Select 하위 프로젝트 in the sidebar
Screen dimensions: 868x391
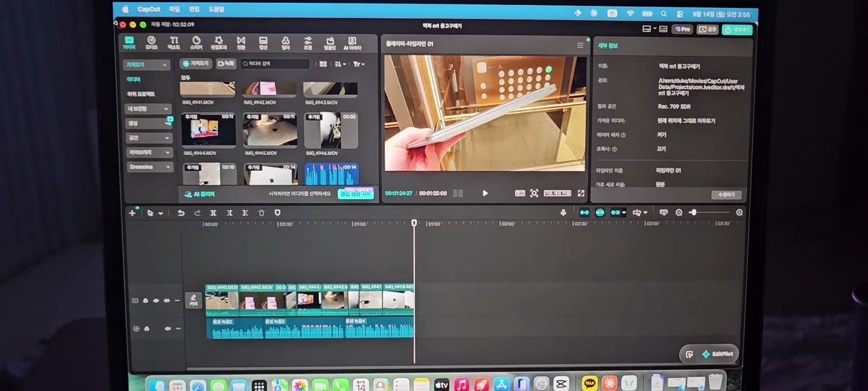pyautogui.click(x=141, y=94)
